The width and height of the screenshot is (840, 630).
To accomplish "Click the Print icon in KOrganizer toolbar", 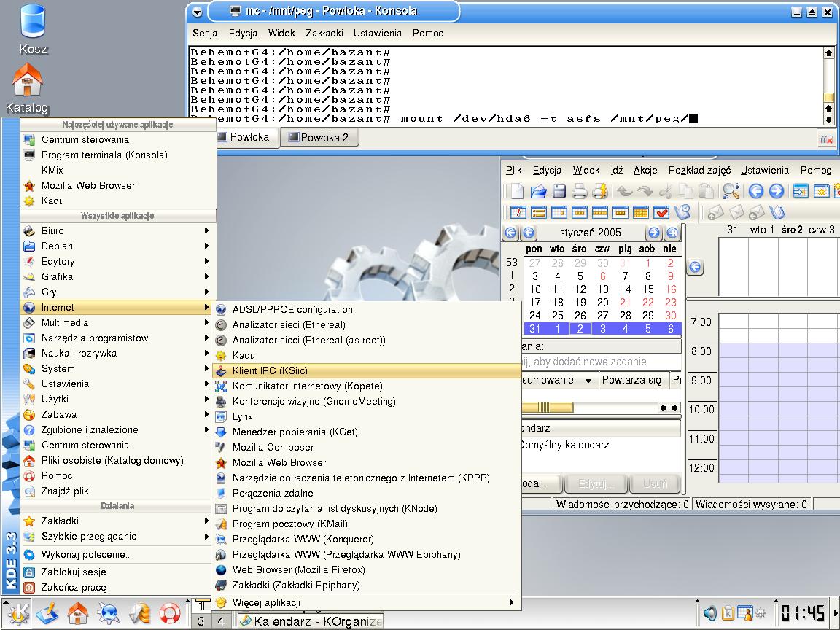I will pos(579,191).
